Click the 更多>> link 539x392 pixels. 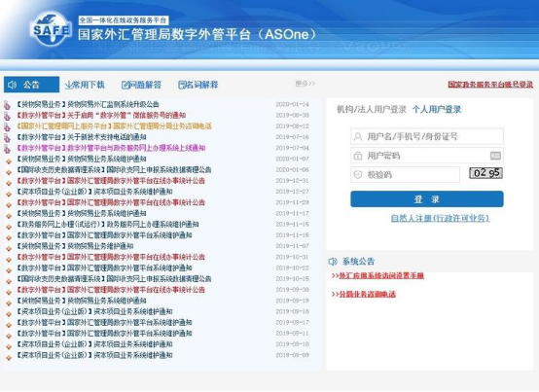tap(305, 84)
